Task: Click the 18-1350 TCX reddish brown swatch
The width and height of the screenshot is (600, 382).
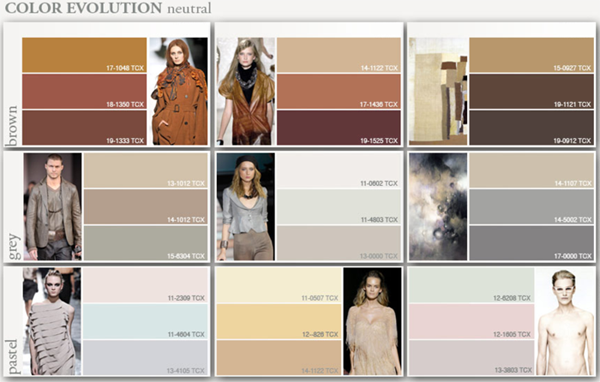Action: (x=84, y=91)
